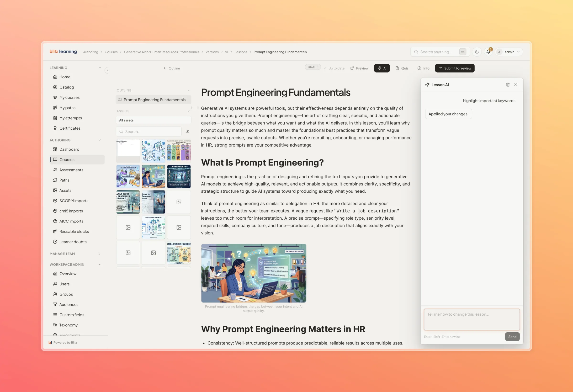Focus the Lesson AI message input
The height and width of the screenshot is (392, 573).
pyautogui.click(x=472, y=319)
